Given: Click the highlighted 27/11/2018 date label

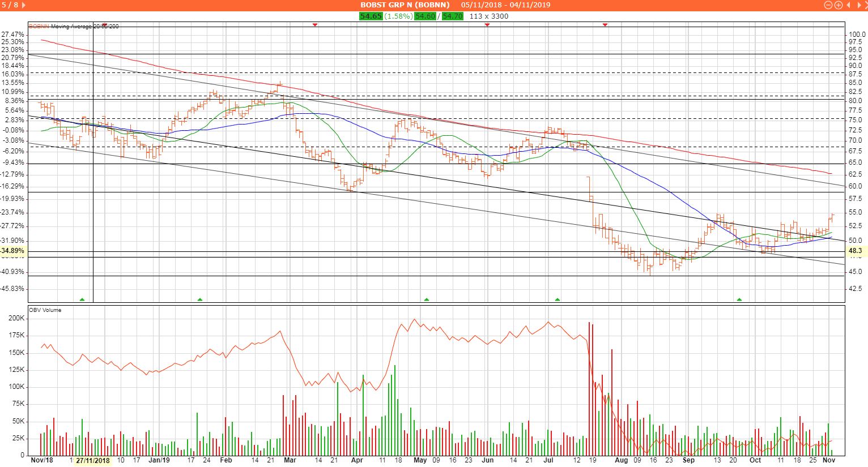Looking at the screenshot, I should [93, 461].
